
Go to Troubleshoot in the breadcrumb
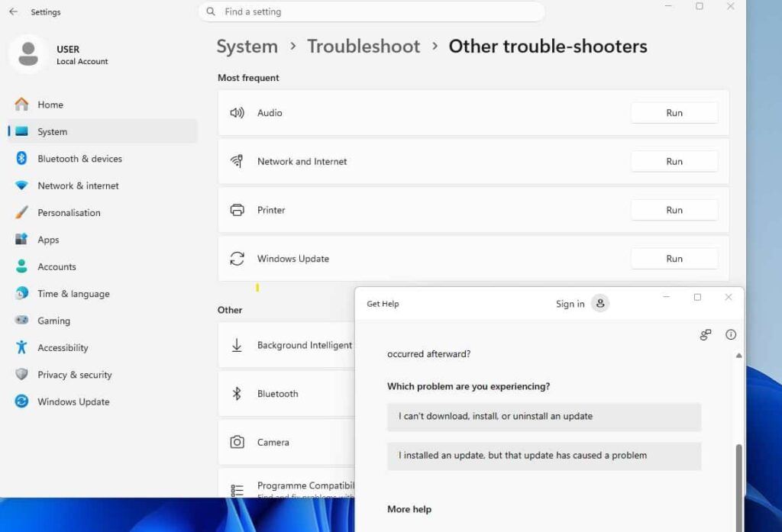coord(364,47)
